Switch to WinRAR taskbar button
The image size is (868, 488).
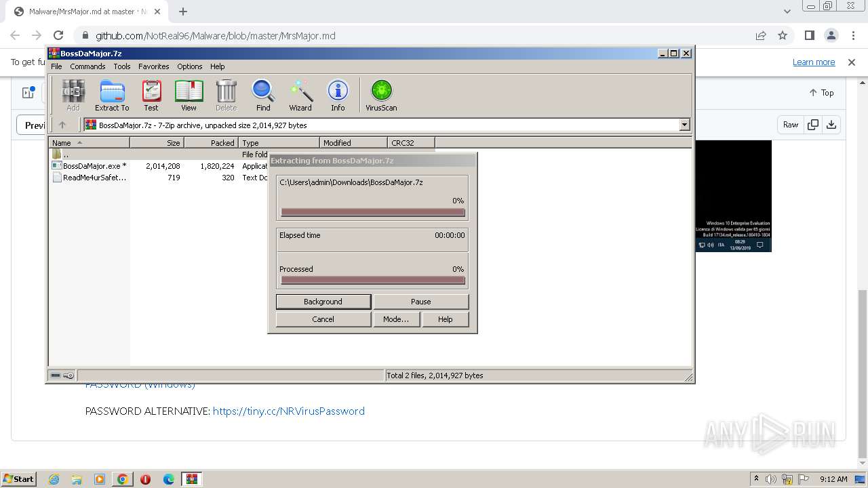(192, 479)
